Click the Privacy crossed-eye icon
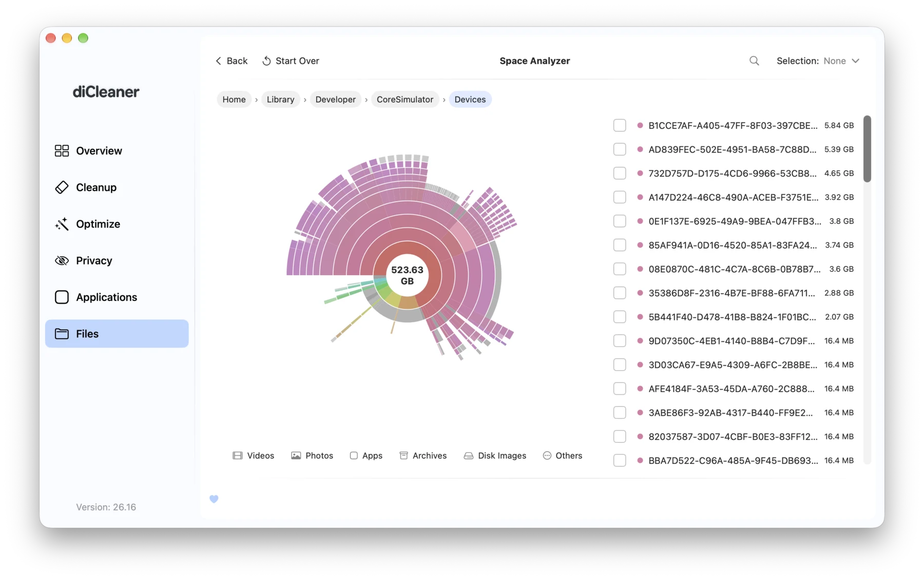 click(62, 260)
